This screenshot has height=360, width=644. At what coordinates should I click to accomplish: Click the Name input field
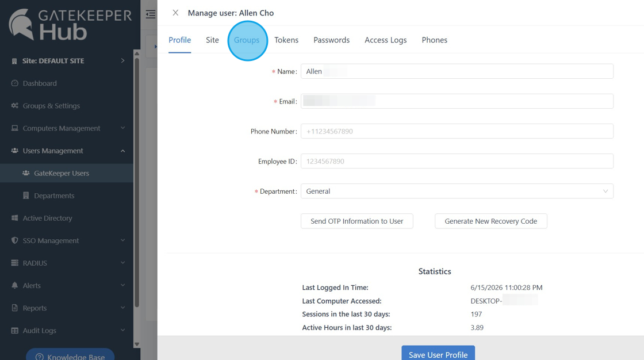[x=457, y=71]
